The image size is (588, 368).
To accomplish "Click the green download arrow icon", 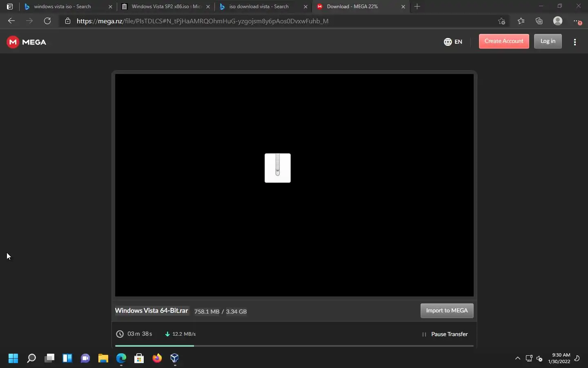I will 167,334.
